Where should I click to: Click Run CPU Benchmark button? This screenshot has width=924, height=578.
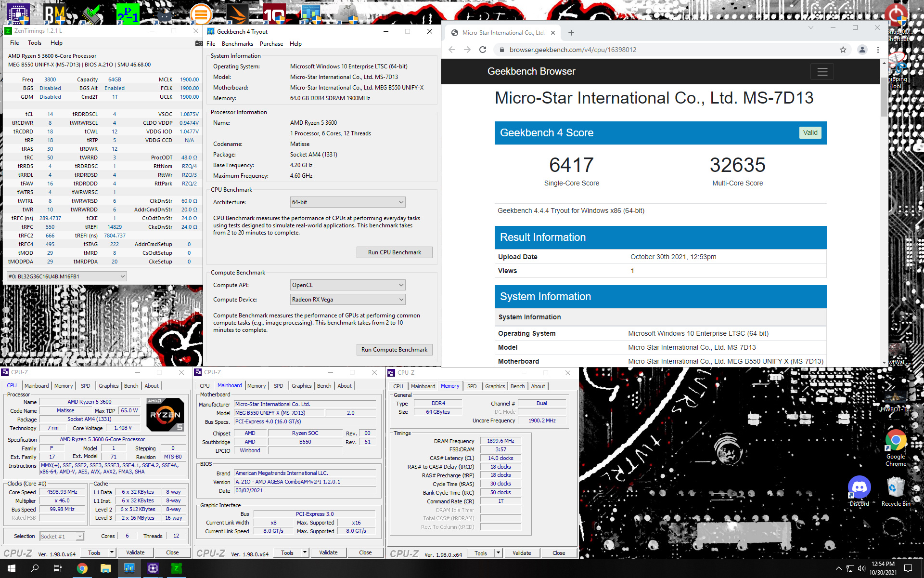click(394, 252)
